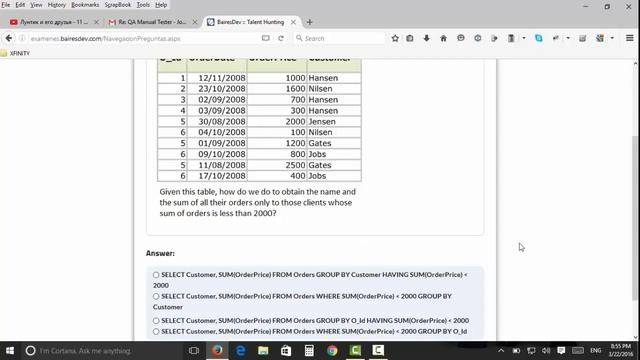
Task: Select answer GROUP BY O_Id HAVING SUM
Action: click(x=156, y=321)
